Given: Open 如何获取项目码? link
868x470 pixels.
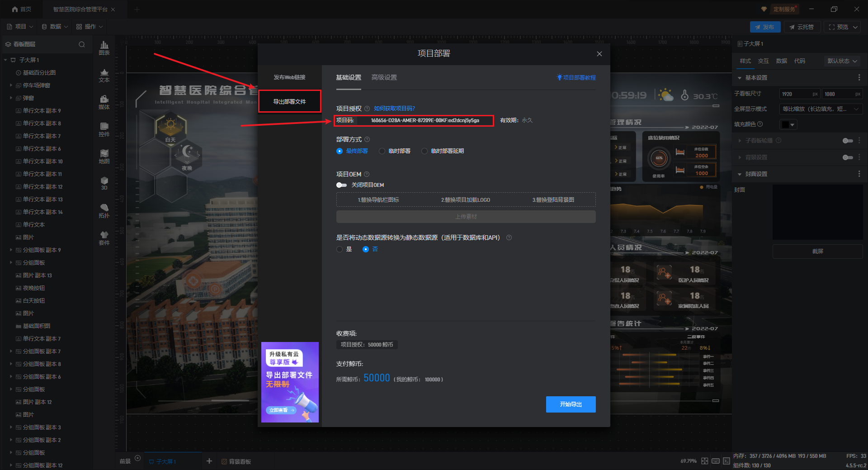Looking at the screenshot, I should coord(394,109).
